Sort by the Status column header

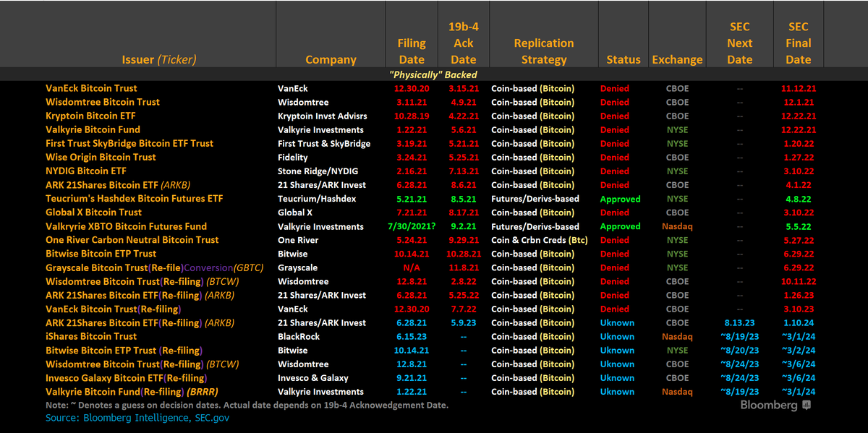(x=624, y=59)
